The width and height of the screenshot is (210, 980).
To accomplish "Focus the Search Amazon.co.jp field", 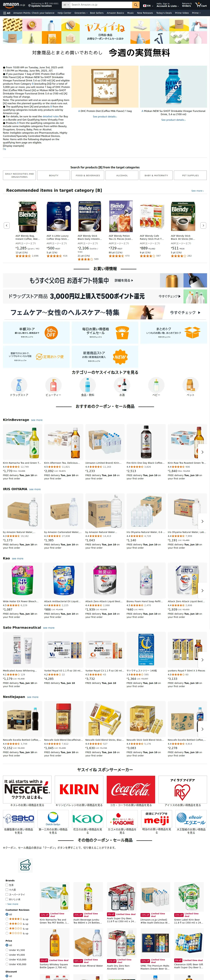I will pyautogui.click(x=101, y=5).
